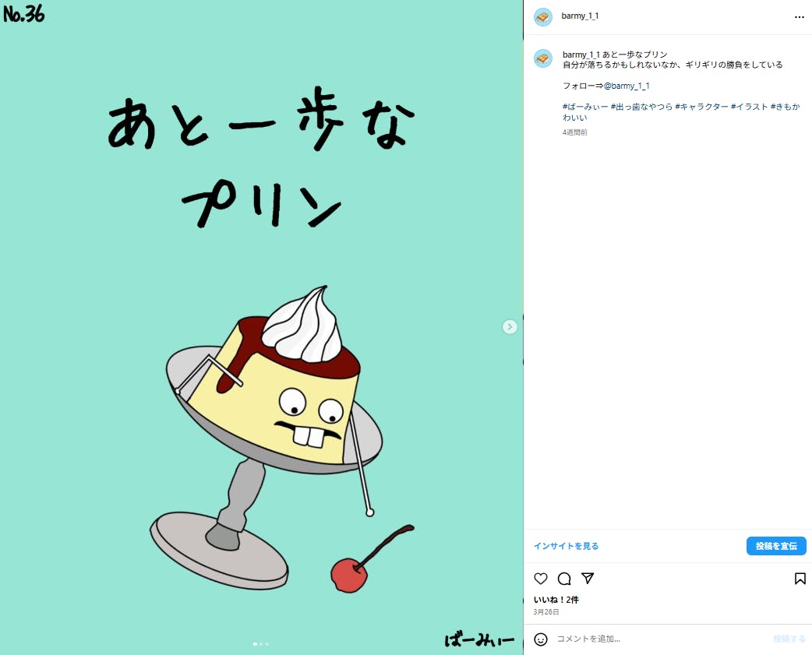Open emoji picker smiley icon
812x655 pixels.
541,639
